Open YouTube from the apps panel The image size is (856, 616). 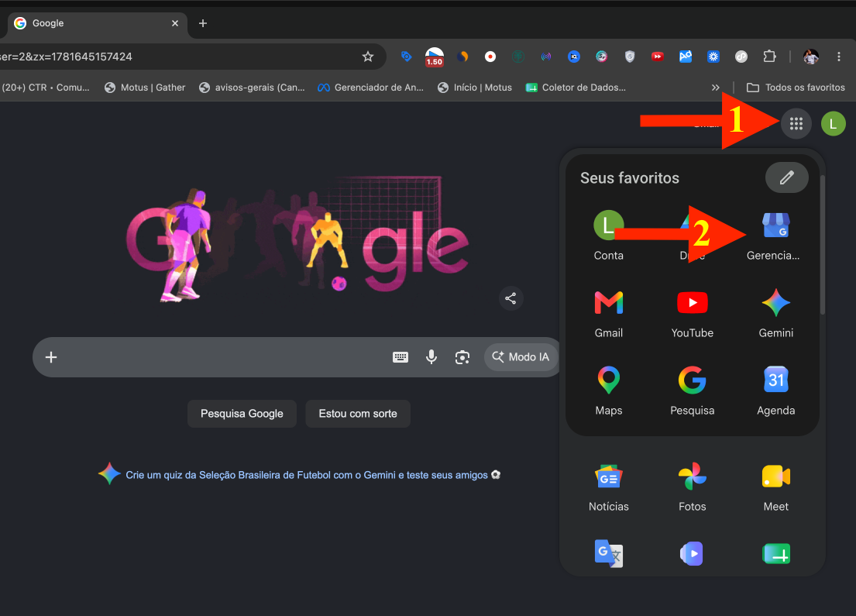pyautogui.click(x=692, y=314)
